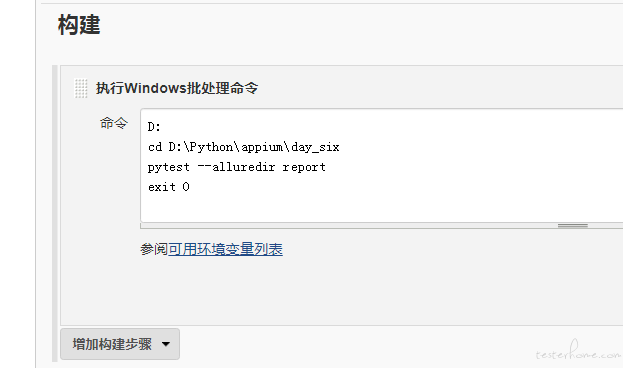Select the 构建 section heading

pyautogui.click(x=79, y=25)
